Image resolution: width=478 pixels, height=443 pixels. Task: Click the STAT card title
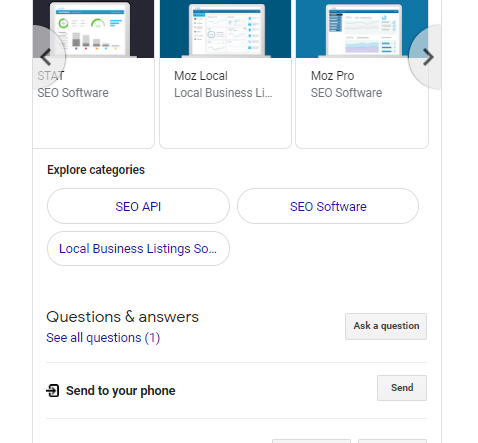click(51, 76)
